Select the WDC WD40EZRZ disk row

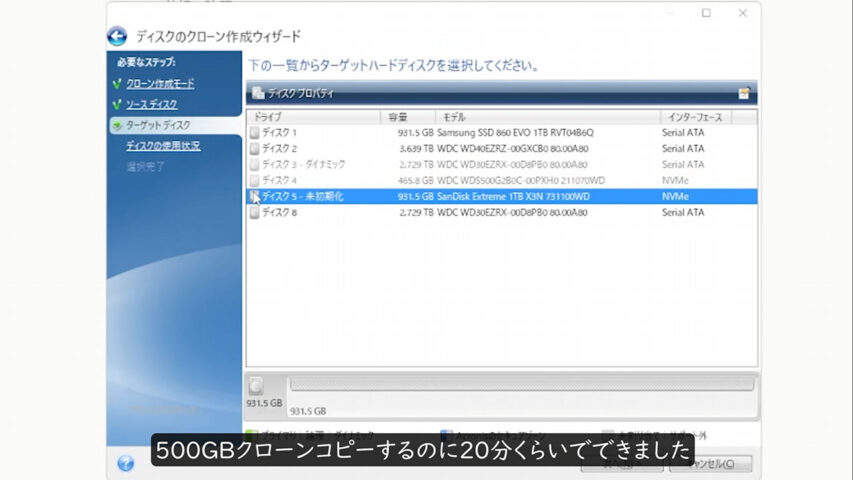tap(500, 148)
